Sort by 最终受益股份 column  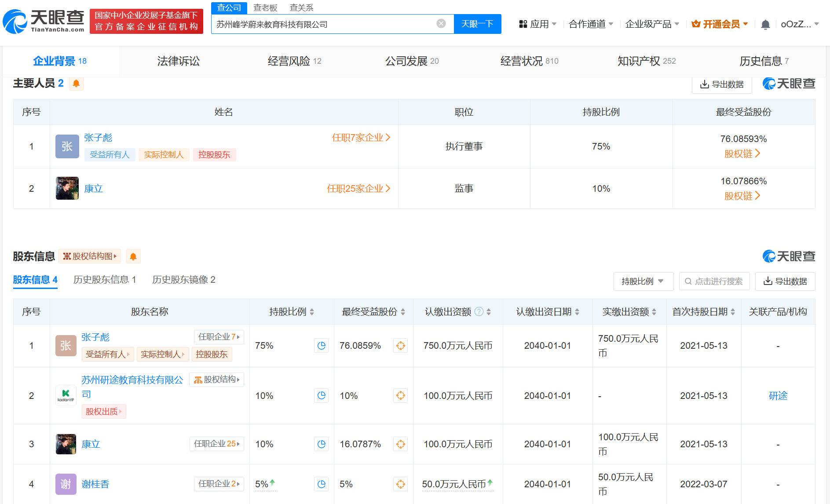(403, 312)
